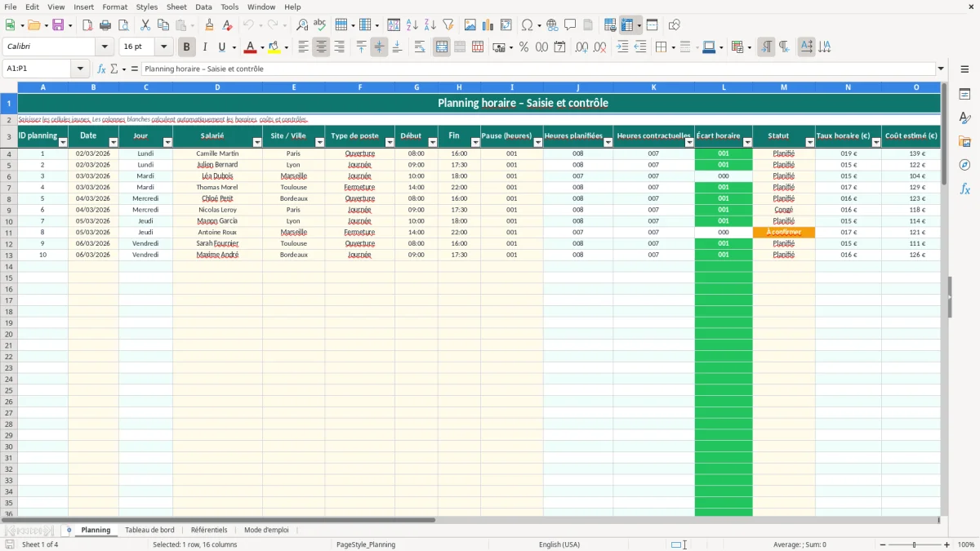Click the Cut scissors icon
980x551 pixels.
point(145,25)
